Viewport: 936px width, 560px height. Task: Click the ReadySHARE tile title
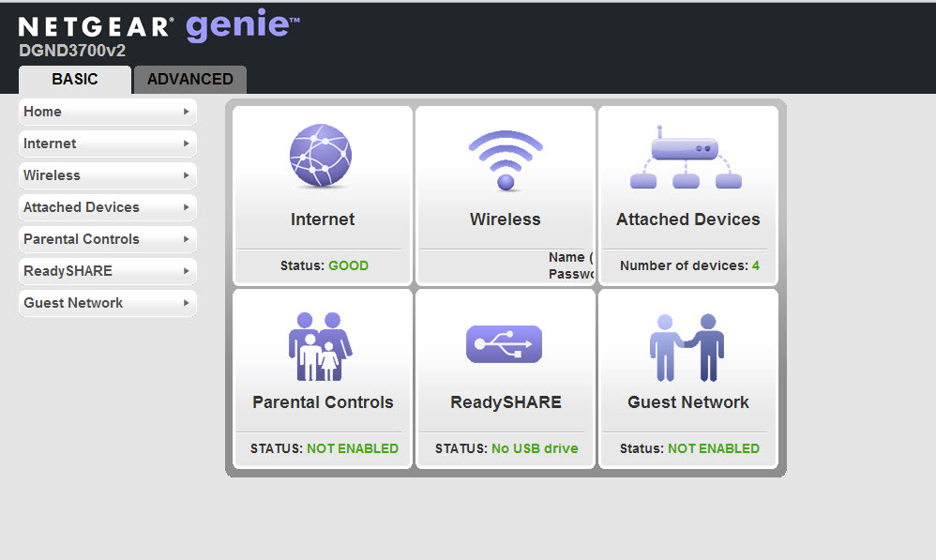click(506, 401)
